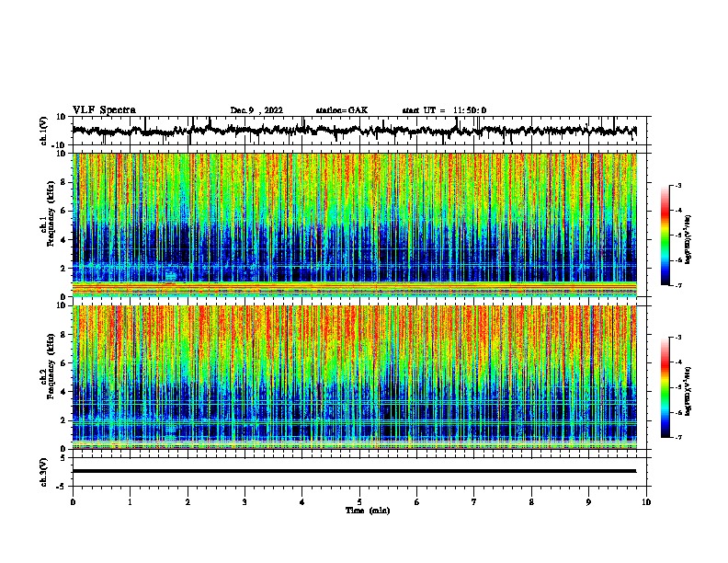Select the 'start UT = 11:50:0' label
728x563 pixels.
coord(444,110)
